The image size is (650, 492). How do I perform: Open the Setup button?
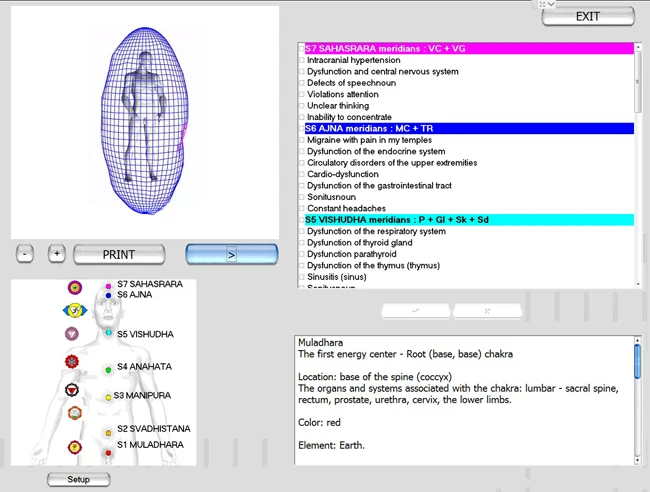pos(79,480)
